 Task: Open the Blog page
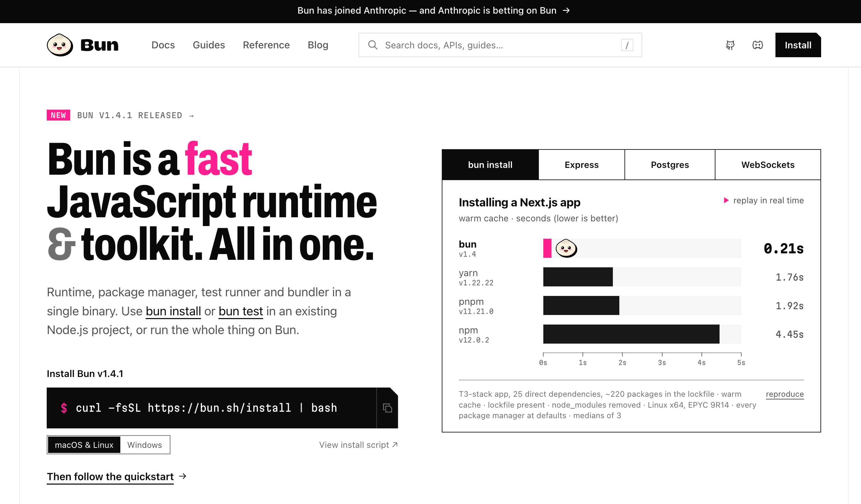pyautogui.click(x=318, y=45)
